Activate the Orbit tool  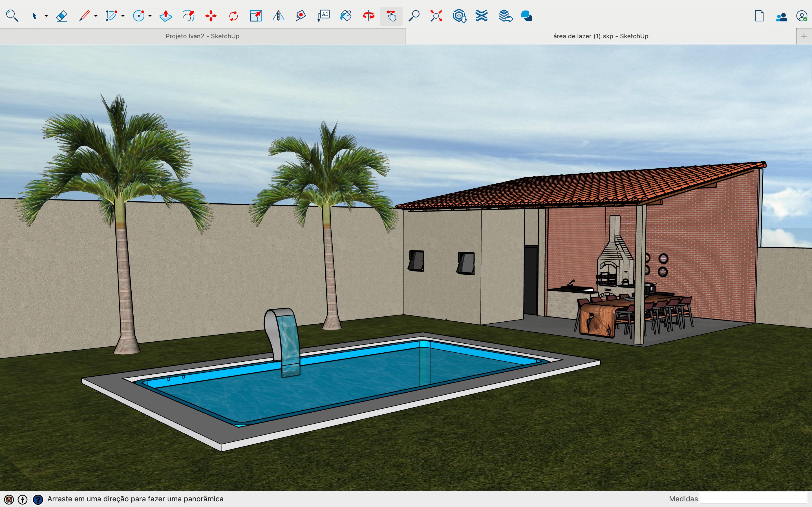click(369, 16)
